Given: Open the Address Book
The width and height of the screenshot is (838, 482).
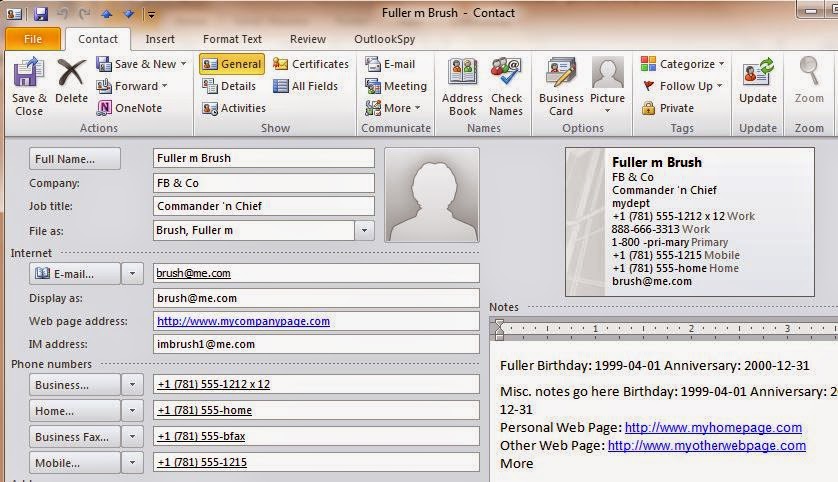Looking at the screenshot, I should [x=462, y=87].
